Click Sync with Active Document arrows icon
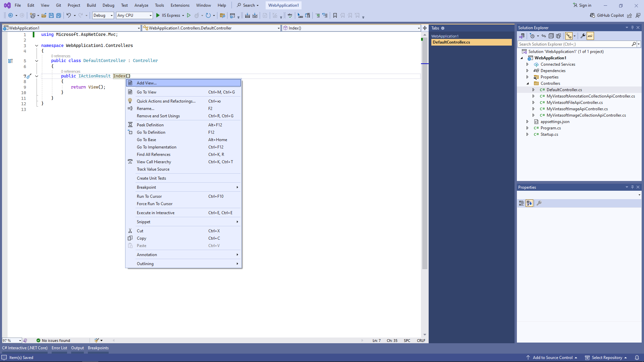 [x=544, y=36]
